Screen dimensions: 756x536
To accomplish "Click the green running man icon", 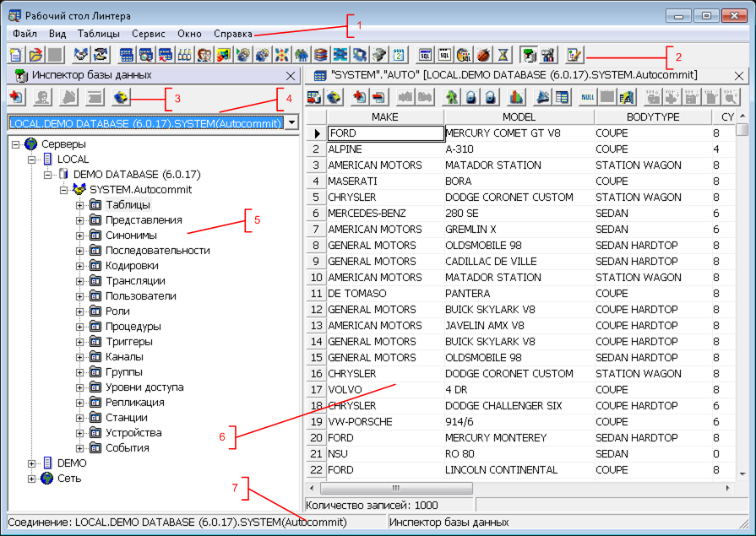I will (451, 97).
